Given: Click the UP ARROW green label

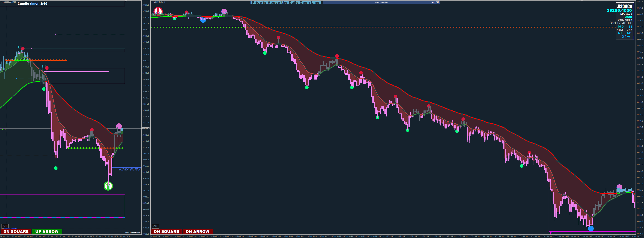Looking at the screenshot, I should (47, 231).
